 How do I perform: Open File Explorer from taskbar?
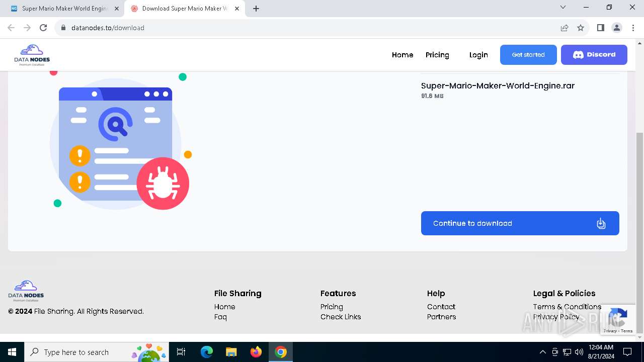click(231, 352)
